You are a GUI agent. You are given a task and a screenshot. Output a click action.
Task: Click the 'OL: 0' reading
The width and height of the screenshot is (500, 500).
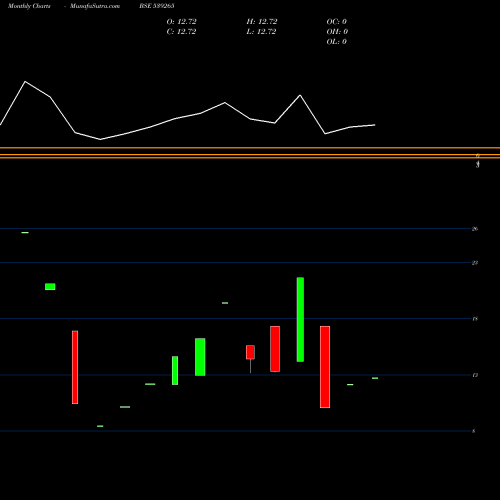coord(336,42)
